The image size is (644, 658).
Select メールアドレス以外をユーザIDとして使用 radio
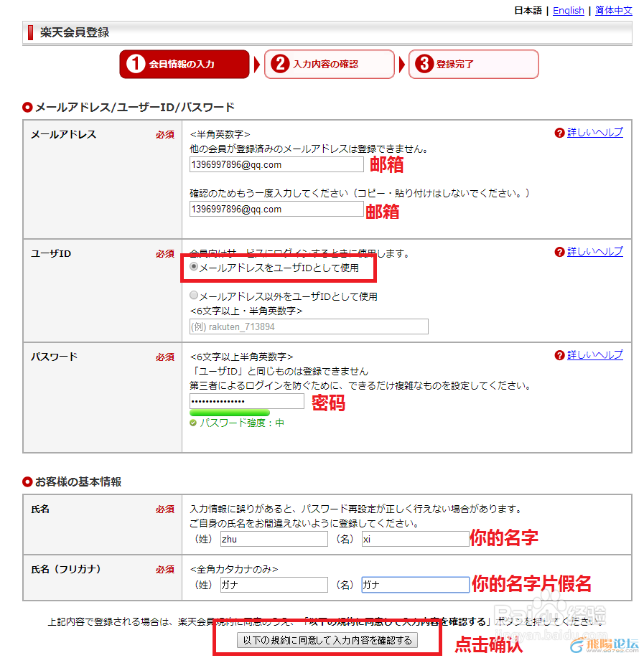tap(194, 296)
